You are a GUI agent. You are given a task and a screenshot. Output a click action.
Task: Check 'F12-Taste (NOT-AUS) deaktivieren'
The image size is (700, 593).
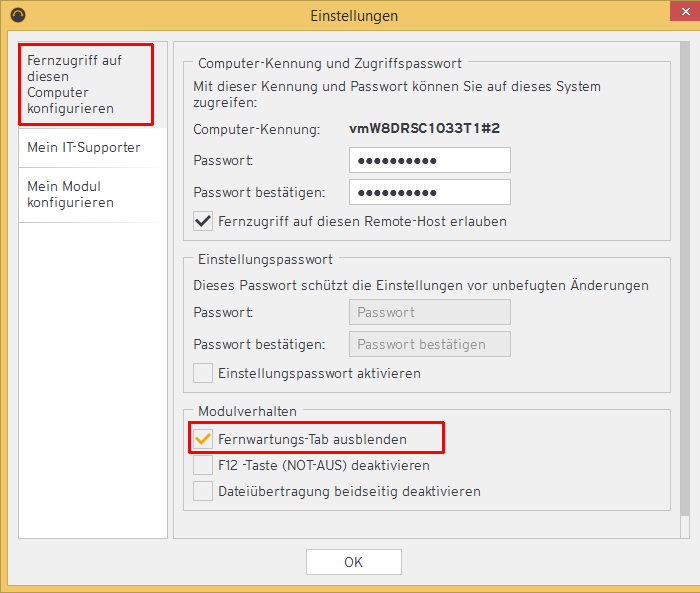pyautogui.click(x=203, y=465)
